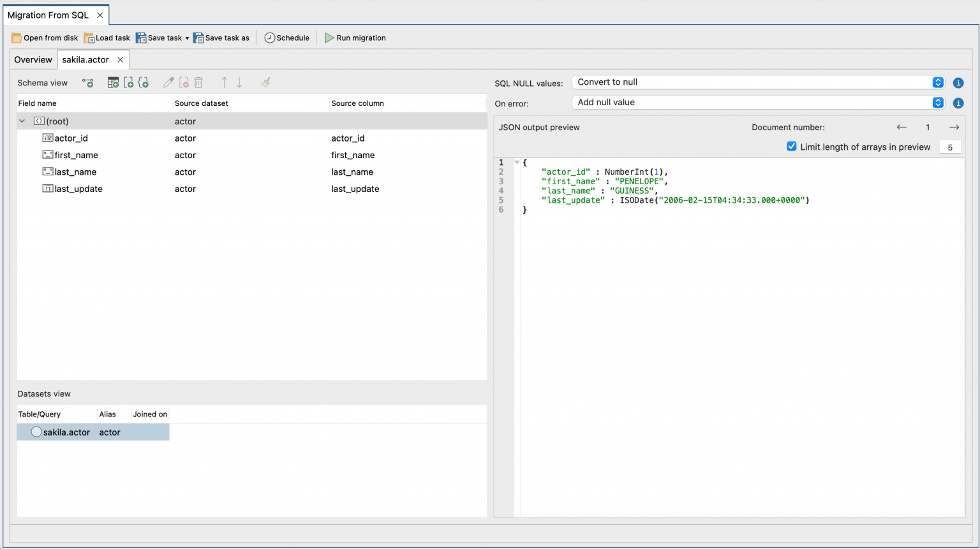Collapse the (root) tree node
The image size is (980, 549).
pyautogui.click(x=22, y=121)
